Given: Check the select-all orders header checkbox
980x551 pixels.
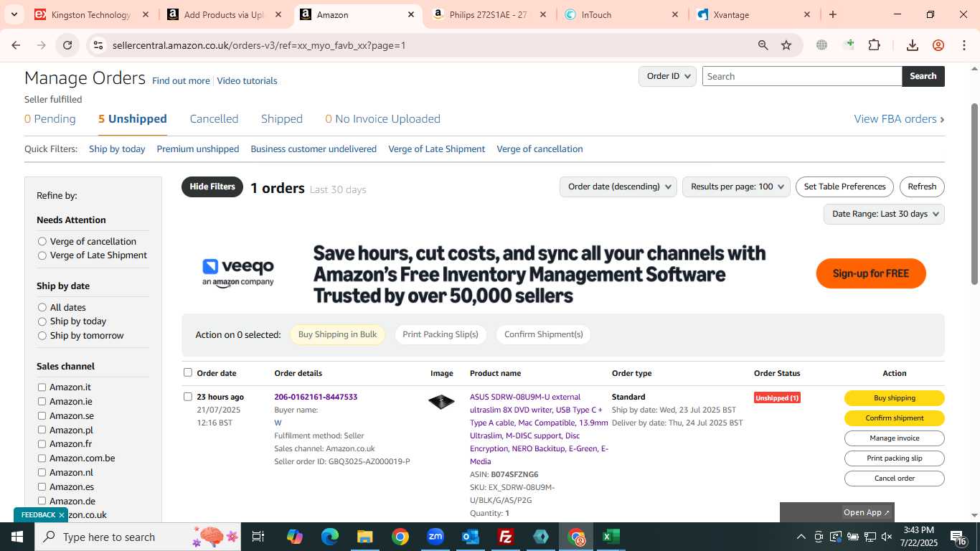Looking at the screenshot, I should (x=188, y=372).
